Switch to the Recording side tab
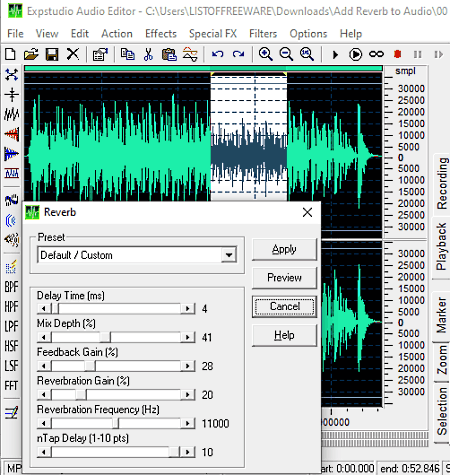This screenshot has width=450, height=475. [x=442, y=183]
